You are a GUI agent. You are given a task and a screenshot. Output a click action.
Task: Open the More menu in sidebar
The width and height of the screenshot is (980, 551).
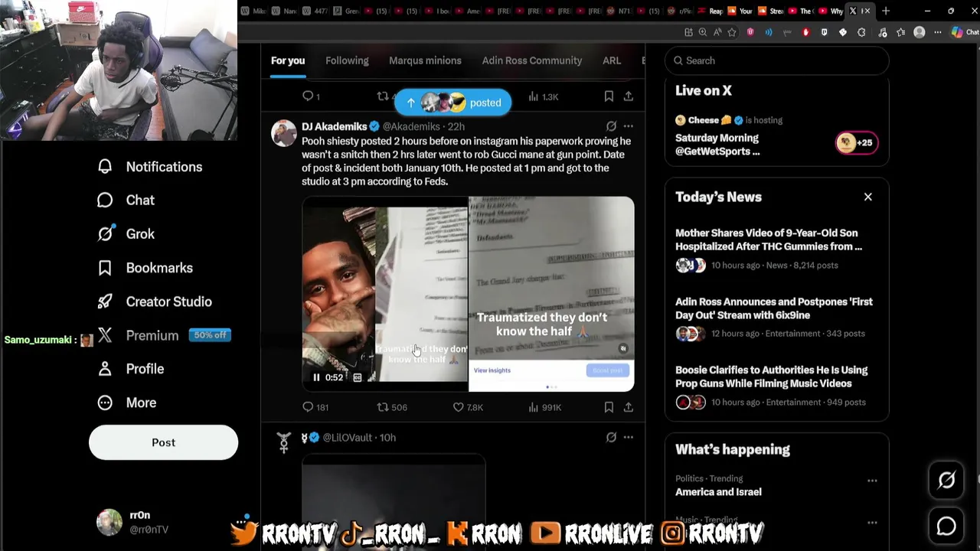(127, 403)
